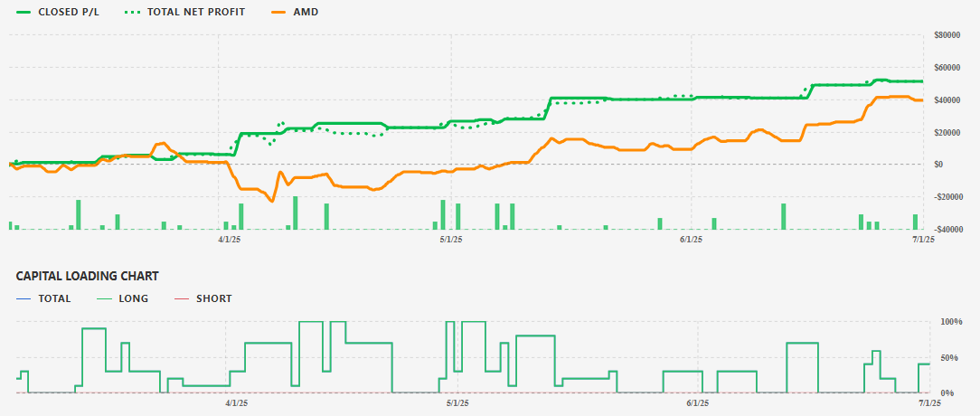This screenshot has height=416, width=980.
Task: Click the 0% capital loading axis label
Action: 947,392
